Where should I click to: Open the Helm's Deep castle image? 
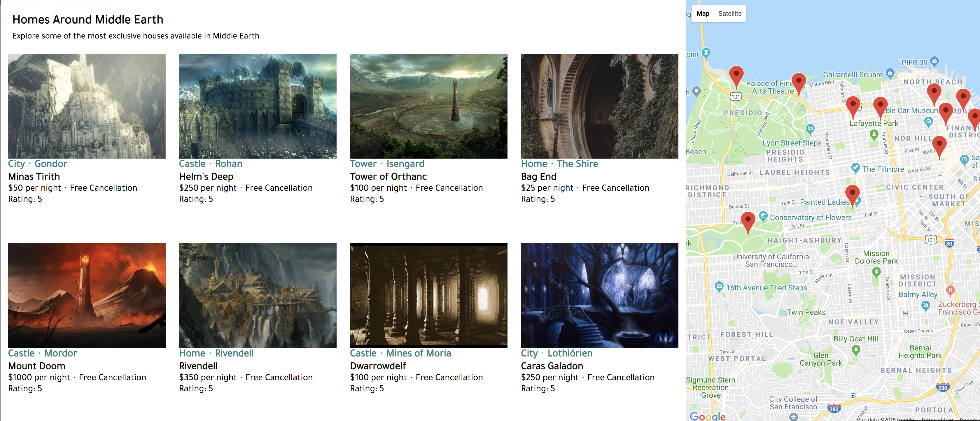(x=258, y=106)
